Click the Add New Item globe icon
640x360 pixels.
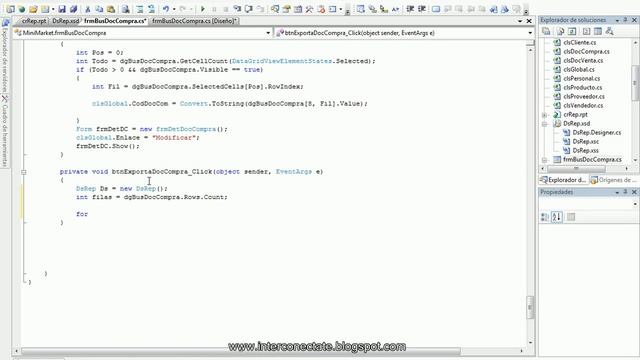point(22,9)
